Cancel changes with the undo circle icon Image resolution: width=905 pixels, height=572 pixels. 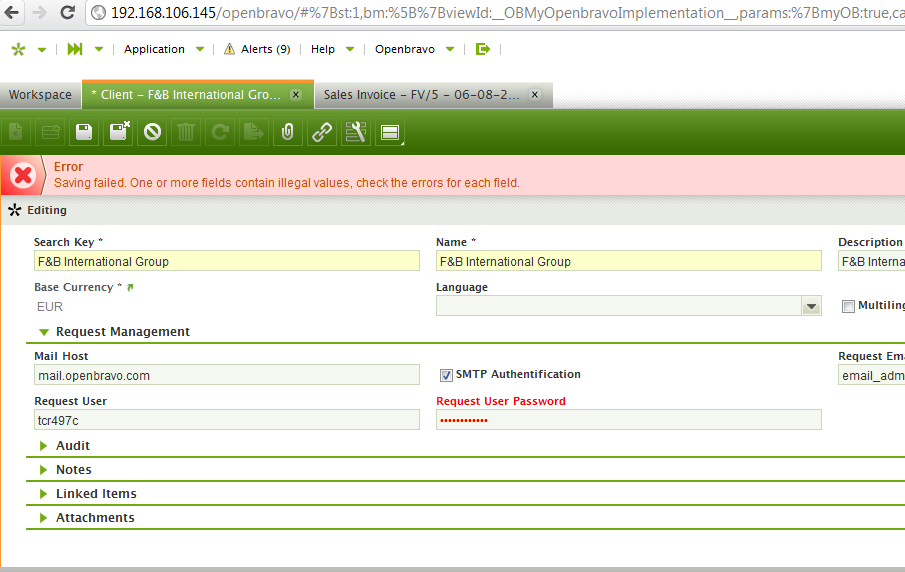[152, 132]
